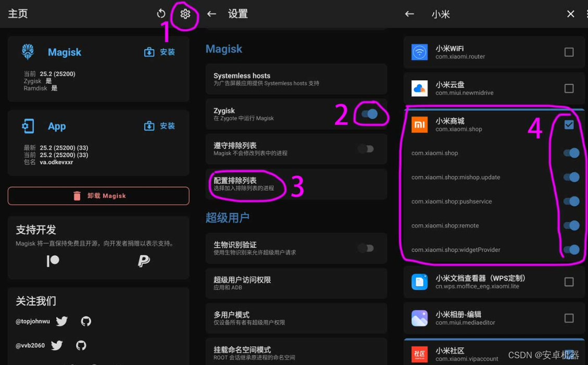Check the 小米WiFi checkbox
The image size is (588, 365).
tap(569, 52)
